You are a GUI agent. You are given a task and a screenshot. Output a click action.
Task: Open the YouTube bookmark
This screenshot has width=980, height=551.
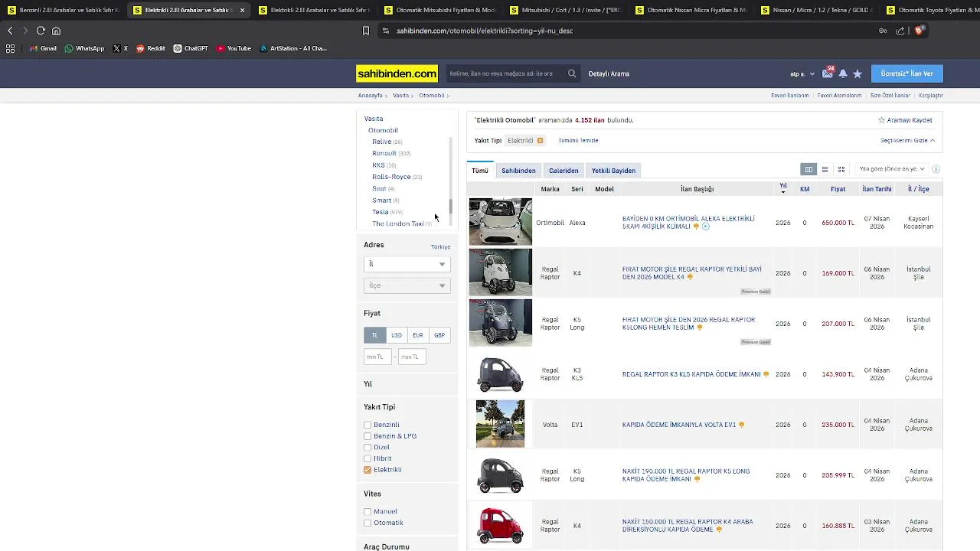click(234, 48)
